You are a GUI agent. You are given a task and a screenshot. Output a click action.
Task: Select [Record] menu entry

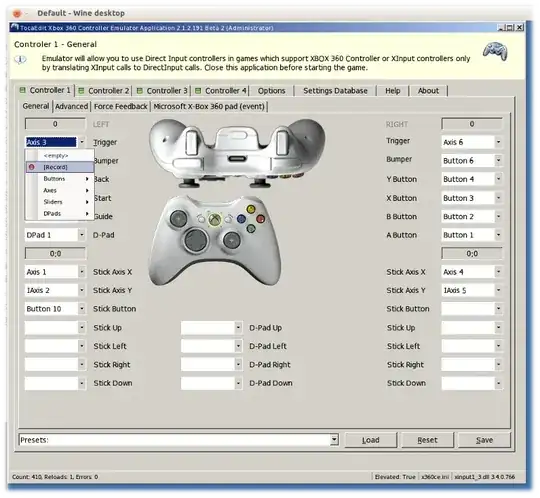coord(60,167)
